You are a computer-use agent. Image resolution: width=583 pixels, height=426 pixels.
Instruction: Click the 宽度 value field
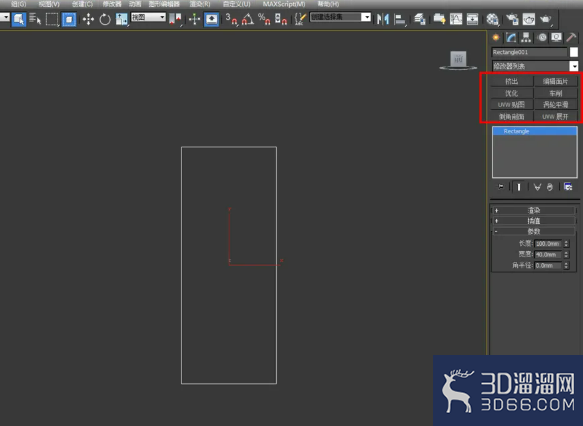pos(548,255)
